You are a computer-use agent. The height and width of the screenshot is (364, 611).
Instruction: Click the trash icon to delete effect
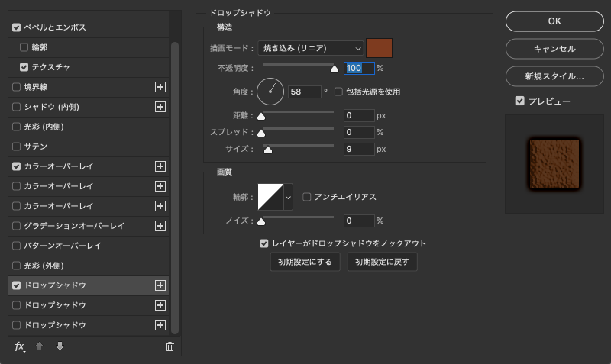[170, 346]
